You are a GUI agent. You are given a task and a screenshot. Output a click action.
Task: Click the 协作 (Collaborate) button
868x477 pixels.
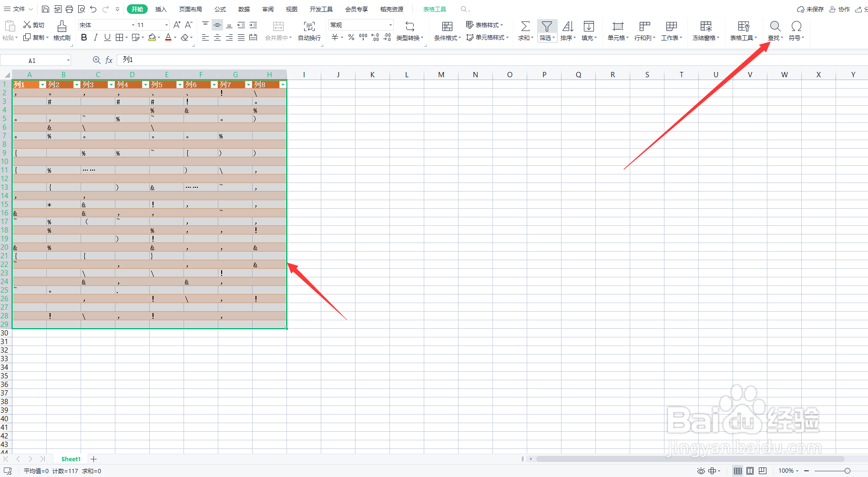[x=840, y=9]
